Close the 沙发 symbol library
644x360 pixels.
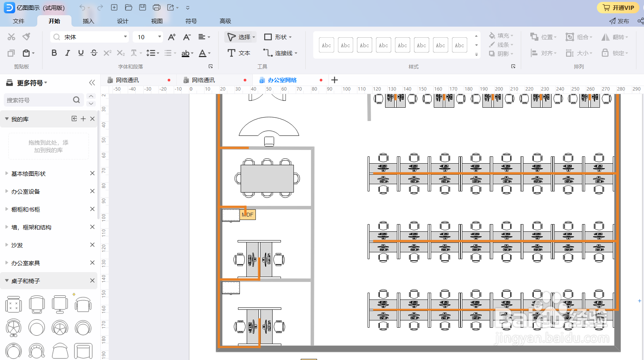click(x=92, y=245)
